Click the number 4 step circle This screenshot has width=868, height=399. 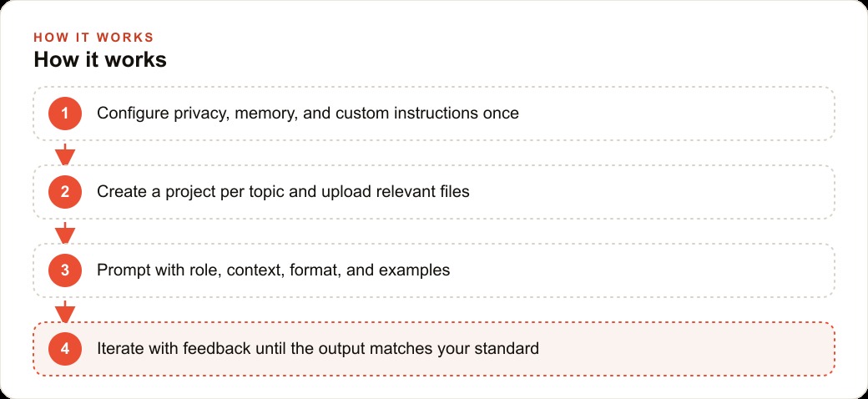(x=65, y=349)
